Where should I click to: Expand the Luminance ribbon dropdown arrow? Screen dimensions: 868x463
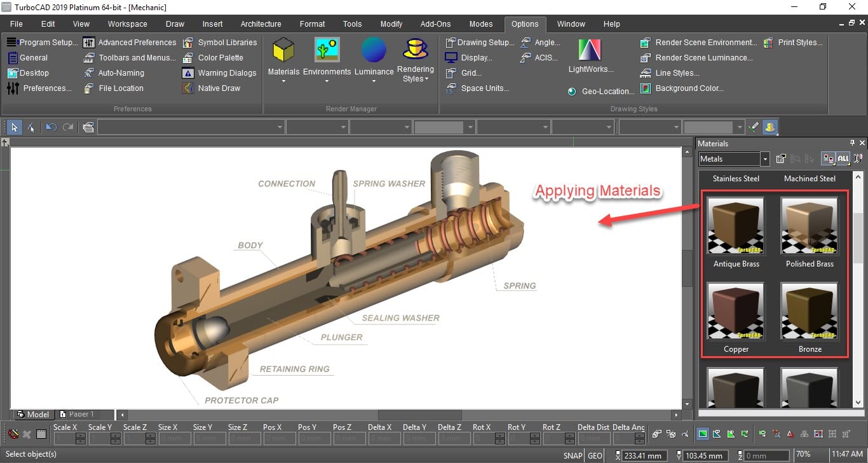(374, 81)
